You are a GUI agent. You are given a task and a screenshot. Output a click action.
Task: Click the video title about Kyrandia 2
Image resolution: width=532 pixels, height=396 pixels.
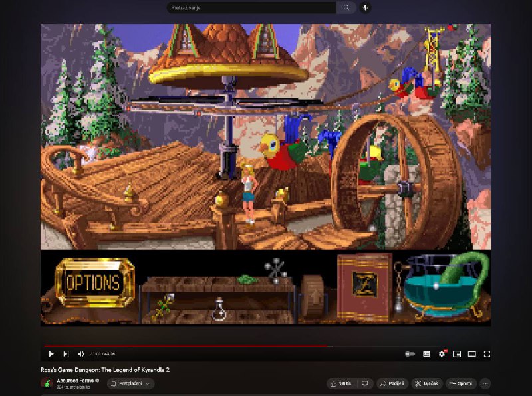(x=105, y=370)
